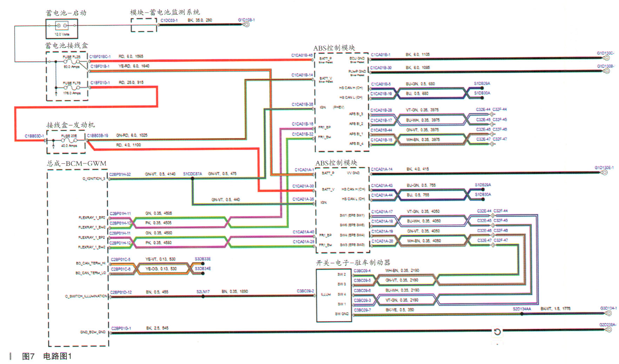The width and height of the screenshot is (619, 364).
Task: Click connector label C3BC09-7
Action: pos(362,310)
